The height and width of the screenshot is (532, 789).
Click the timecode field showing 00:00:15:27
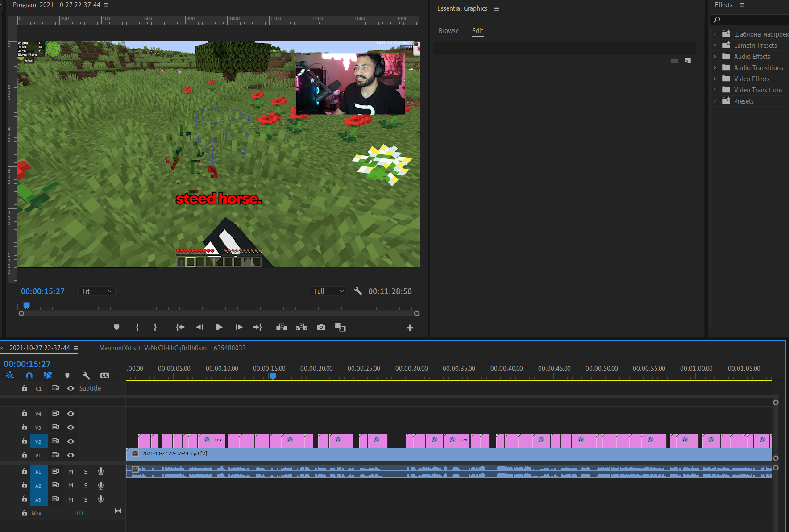coord(42,291)
